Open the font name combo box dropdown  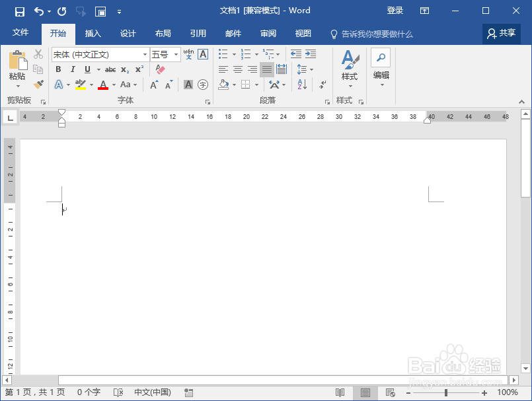coord(145,54)
